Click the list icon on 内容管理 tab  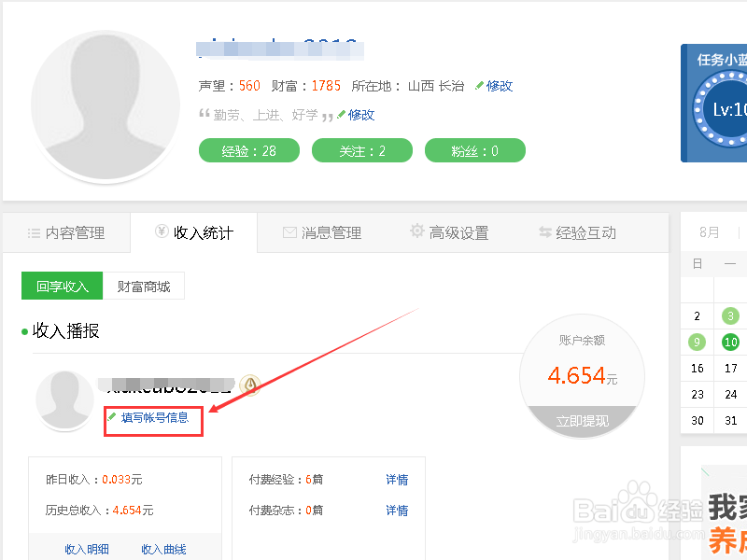(x=34, y=233)
